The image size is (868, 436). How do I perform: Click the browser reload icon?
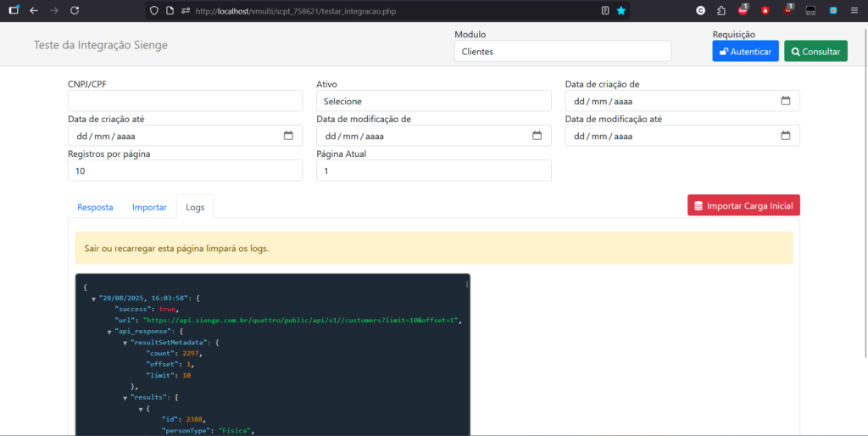75,11
